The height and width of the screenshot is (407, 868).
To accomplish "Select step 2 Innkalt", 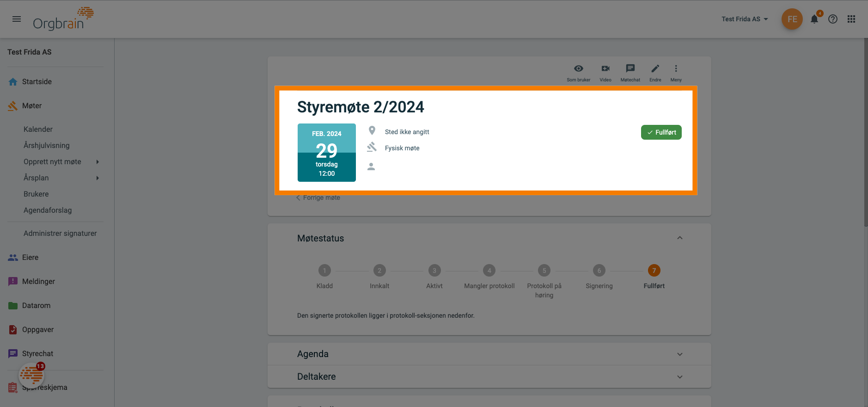I will click(x=379, y=271).
